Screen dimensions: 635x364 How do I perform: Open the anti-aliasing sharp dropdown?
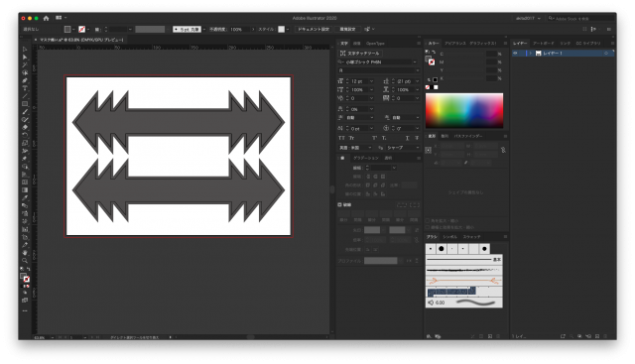click(x=418, y=148)
